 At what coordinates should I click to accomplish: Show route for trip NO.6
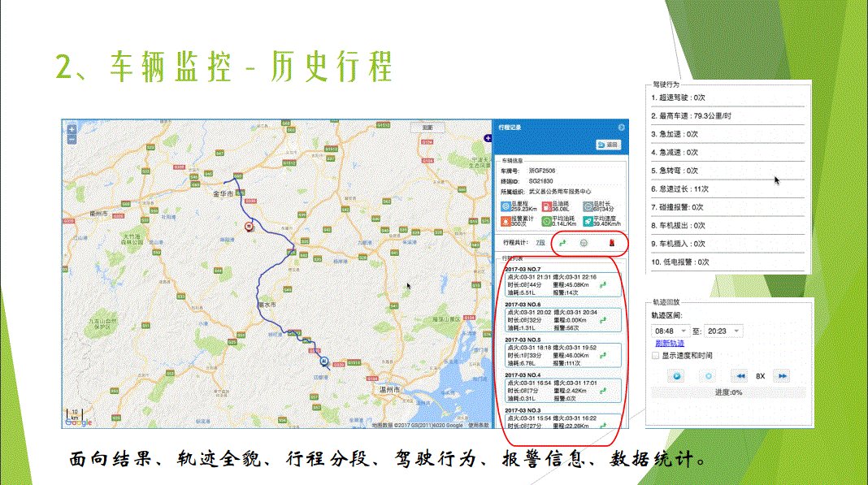click(603, 320)
